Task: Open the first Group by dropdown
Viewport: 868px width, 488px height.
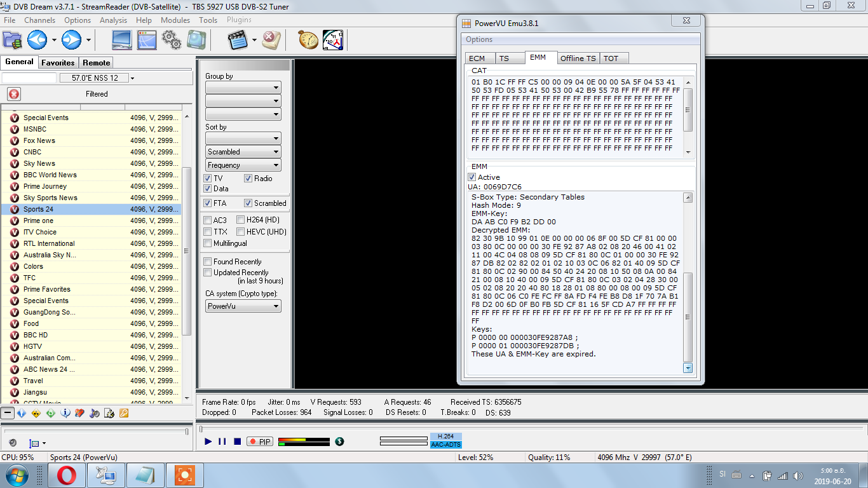Action: [243, 88]
